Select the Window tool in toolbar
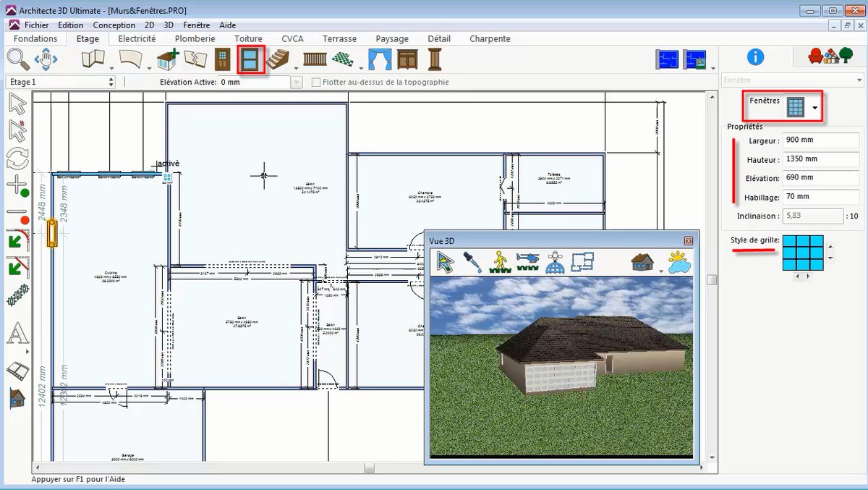The width and height of the screenshot is (868, 490). [251, 59]
